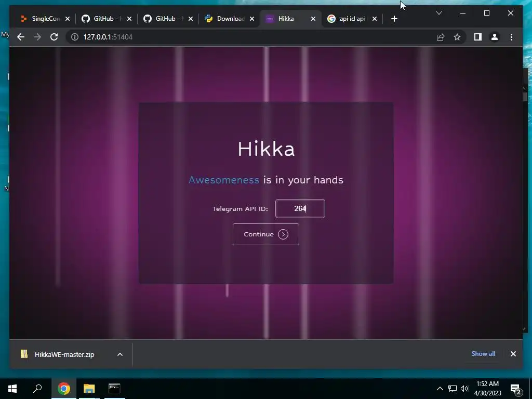The width and height of the screenshot is (532, 399).
Task: Click the Awesomeness highlighted word
Action: (223, 180)
